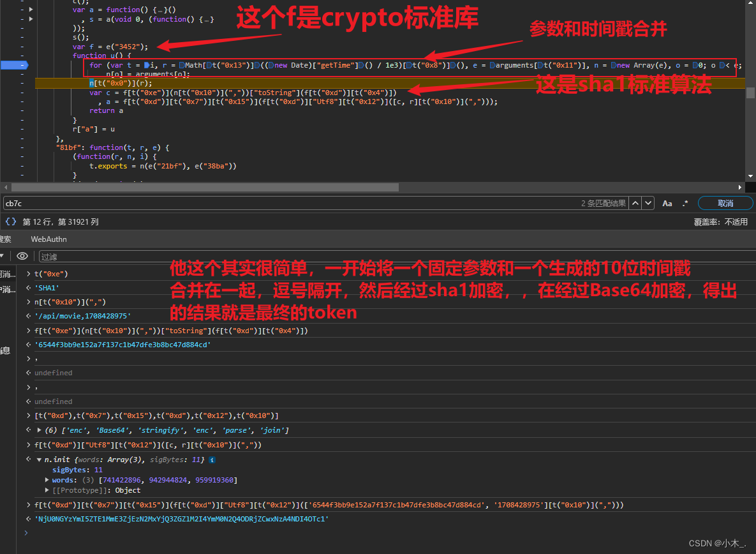Collapse the n.init object output
This screenshot has width=756, height=554.
tap(38, 459)
